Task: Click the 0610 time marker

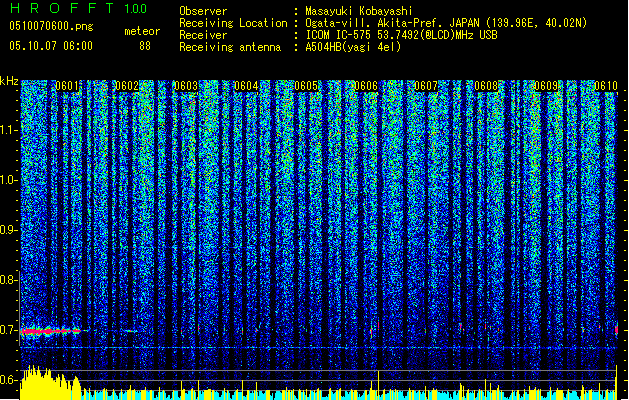Action: coord(605,86)
